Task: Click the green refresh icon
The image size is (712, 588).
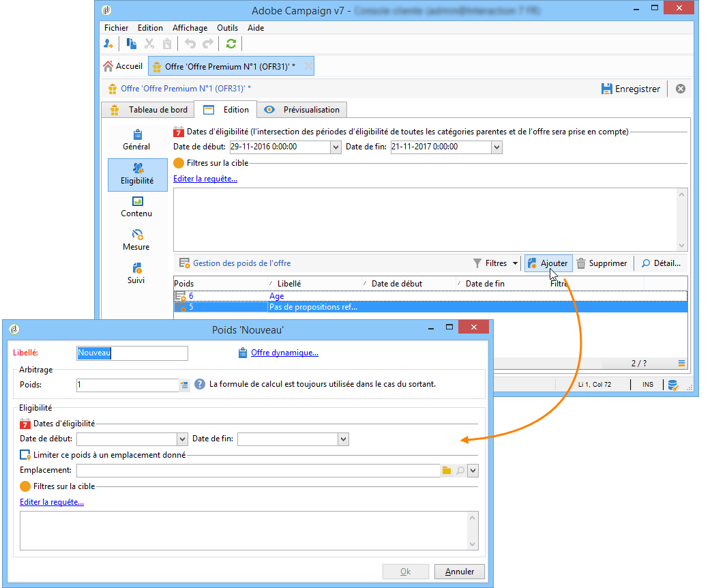Action: click(x=231, y=44)
